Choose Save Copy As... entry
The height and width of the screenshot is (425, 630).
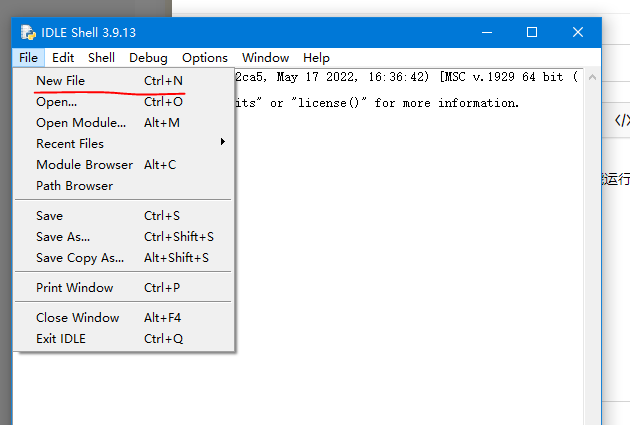[x=124, y=257]
